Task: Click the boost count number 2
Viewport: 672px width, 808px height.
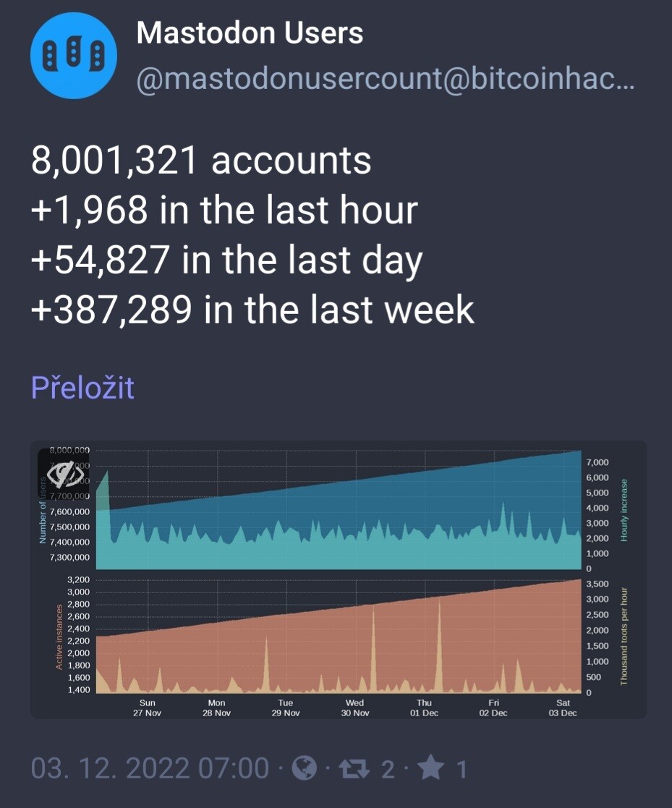Action: pyautogui.click(x=387, y=769)
